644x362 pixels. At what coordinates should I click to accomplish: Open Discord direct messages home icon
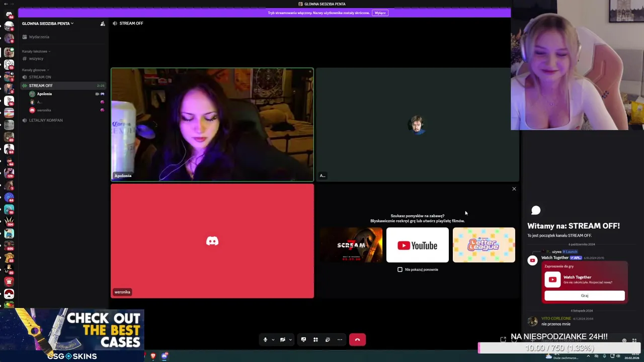[x=9, y=14]
